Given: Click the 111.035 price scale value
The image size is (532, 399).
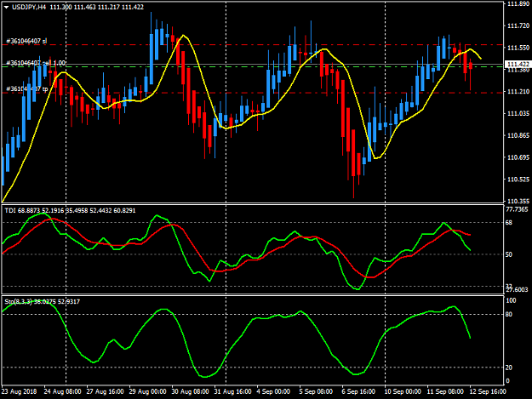Looking at the screenshot, I should tap(518, 113).
